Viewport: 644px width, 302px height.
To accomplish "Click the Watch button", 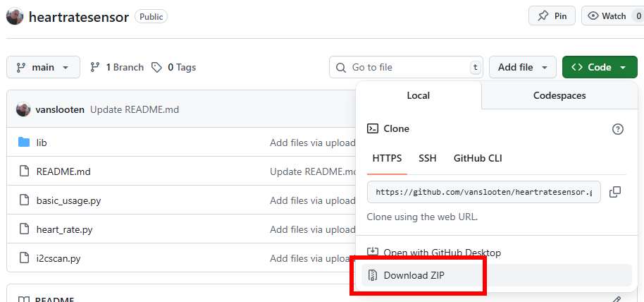I will (x=613, y=16).
